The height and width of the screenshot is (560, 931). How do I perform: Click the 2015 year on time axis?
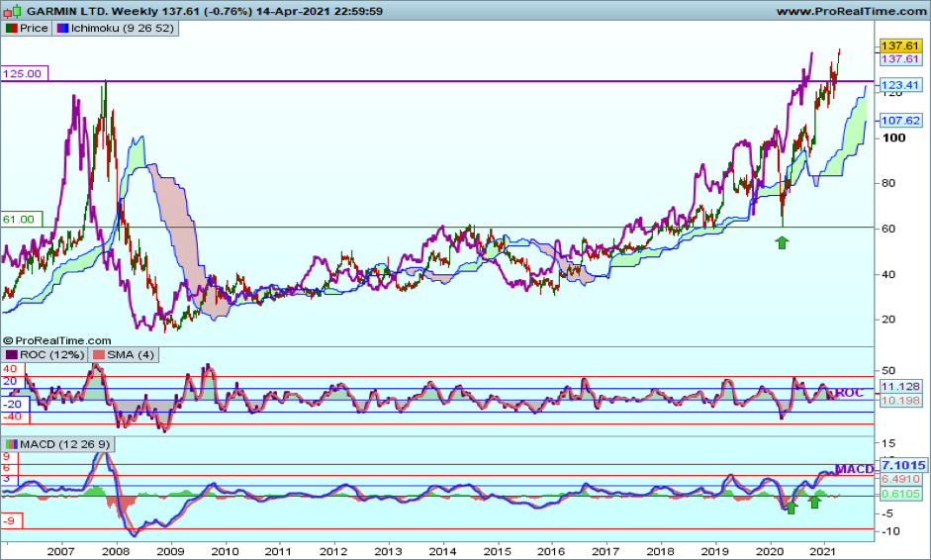[x=497, y=552]
